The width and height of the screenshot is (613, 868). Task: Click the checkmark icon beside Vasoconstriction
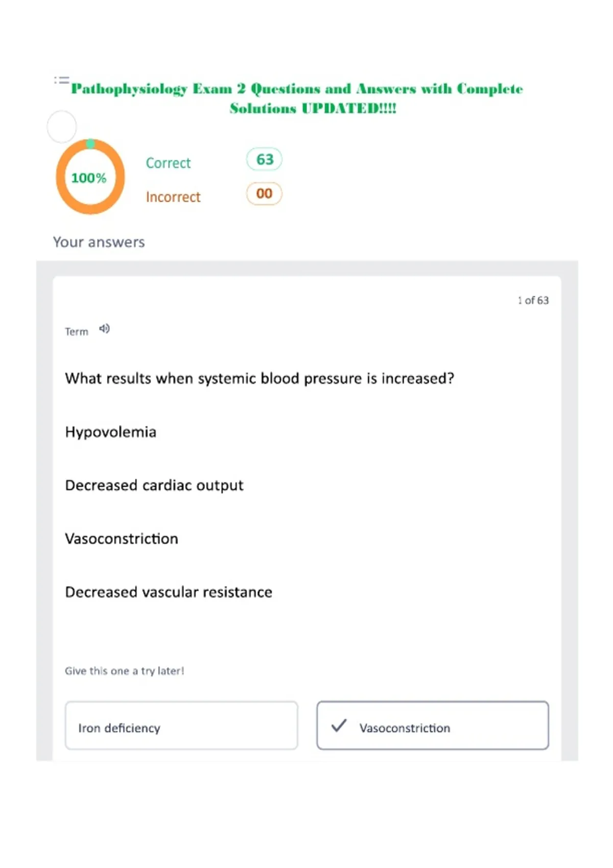tap(339, 726)
